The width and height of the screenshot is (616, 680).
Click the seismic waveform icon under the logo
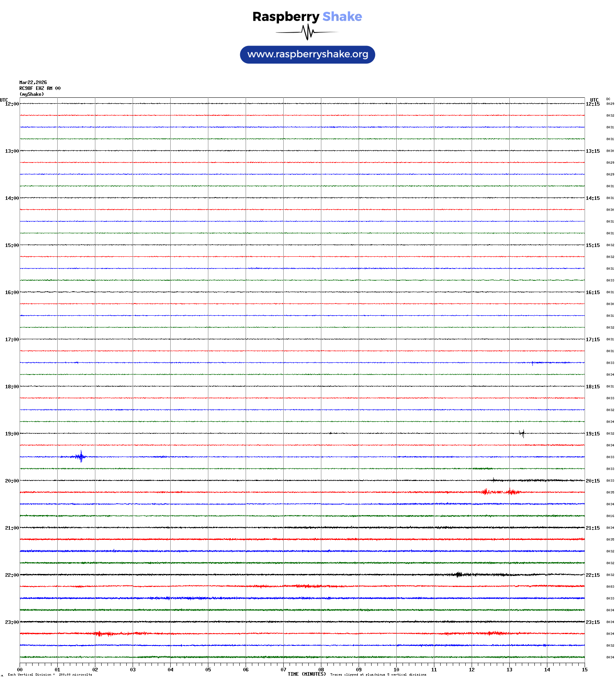coord(307,32)
